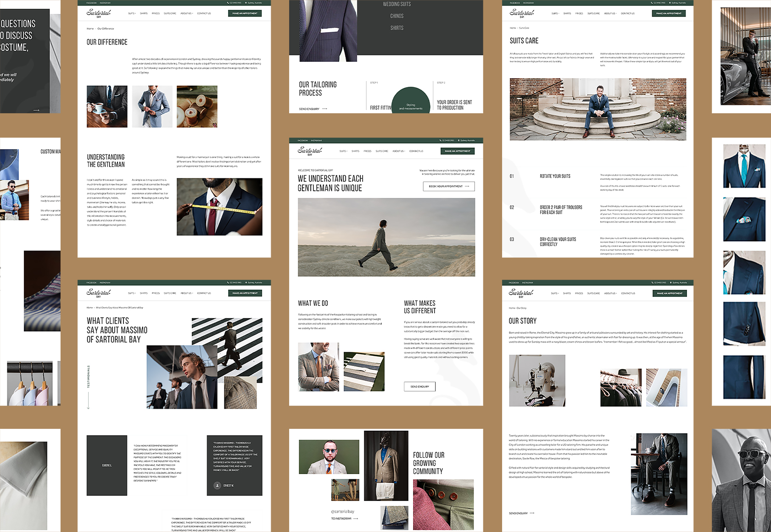Image resolution: width=771 pixels, height=532 pixels.
Task: Click the phone icon on the homepage top bar
Action: pyautogui.click(x=441, y=140)
